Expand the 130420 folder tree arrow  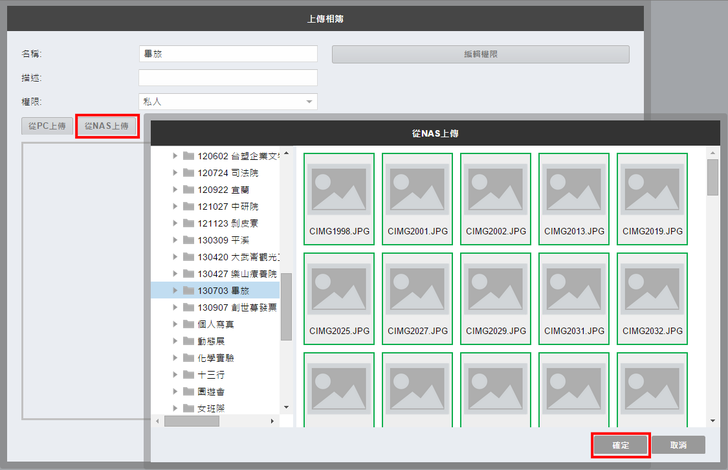[175, 257]
